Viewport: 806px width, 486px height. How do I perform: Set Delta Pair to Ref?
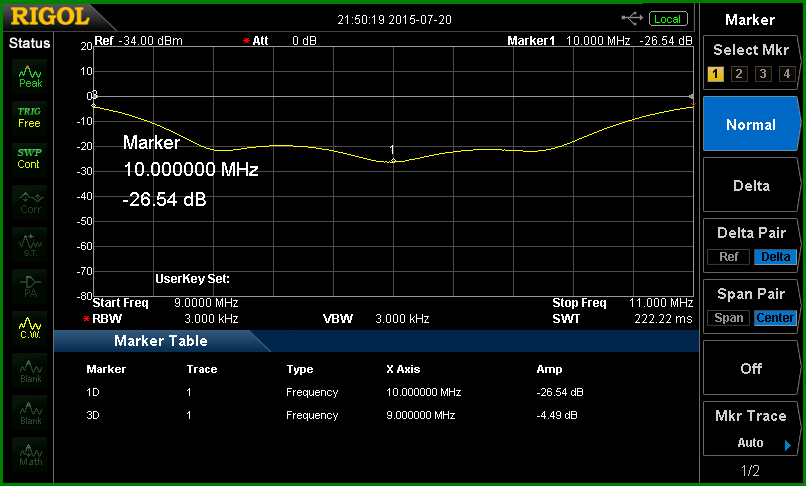728,257
